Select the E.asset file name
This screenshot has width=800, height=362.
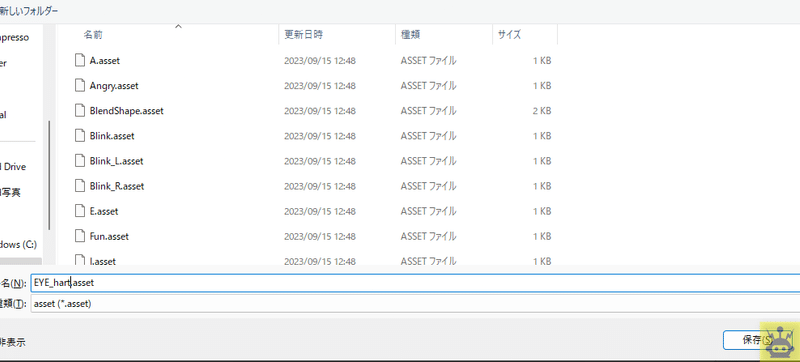[x=104, y=211]
